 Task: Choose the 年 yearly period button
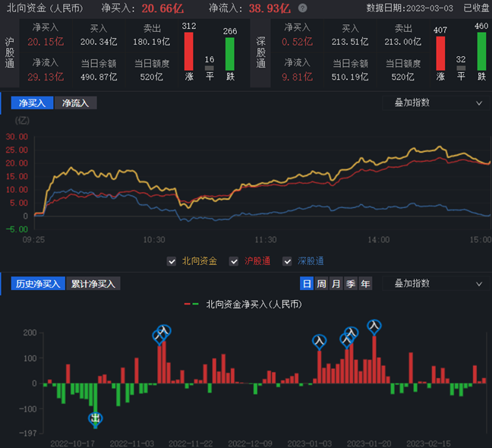point(365,283)
